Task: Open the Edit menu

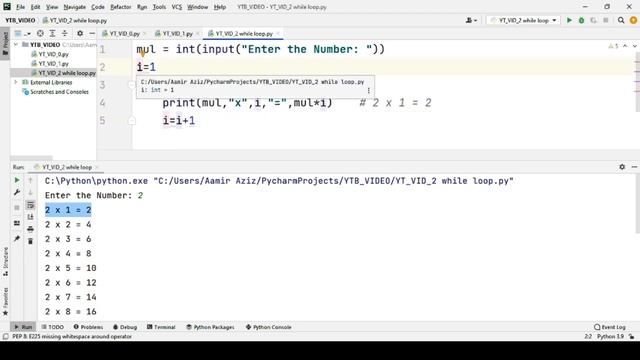Action: [x=36, y=7]
